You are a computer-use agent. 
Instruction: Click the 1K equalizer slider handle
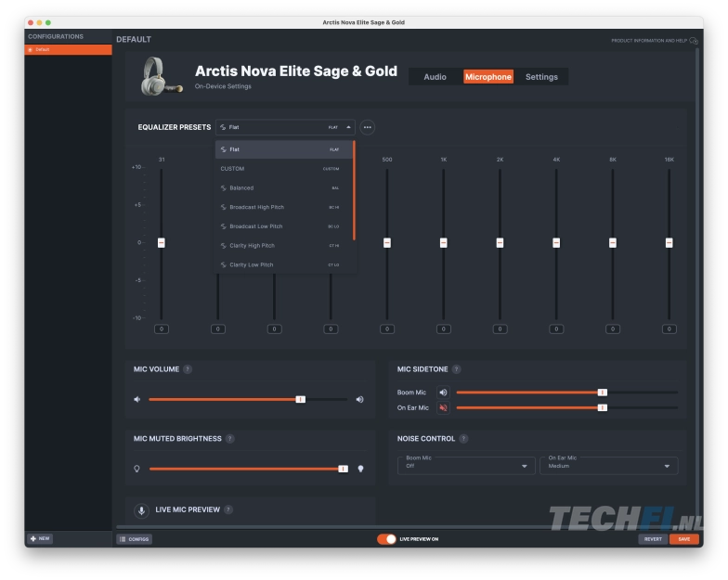pyautogui.click(x=444, y=243)
